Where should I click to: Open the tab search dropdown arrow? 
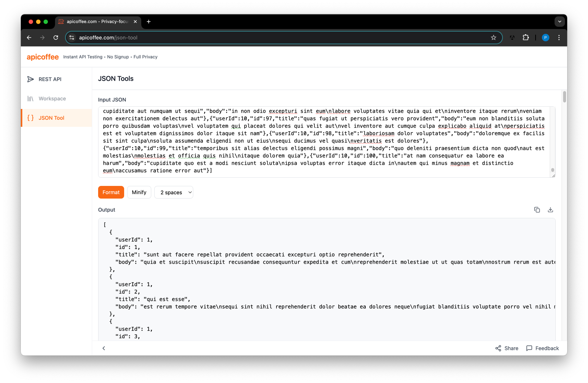pyautogui.click(x=560, y=22)
